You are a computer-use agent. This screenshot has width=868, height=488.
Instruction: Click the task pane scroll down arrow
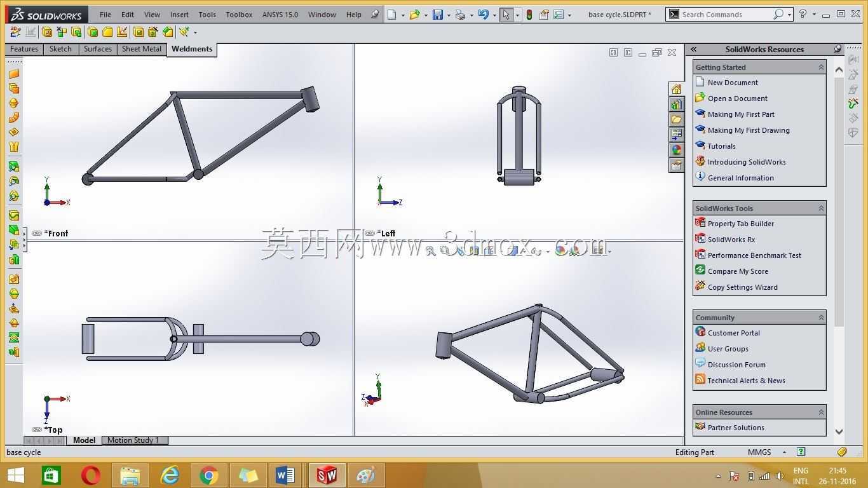click(839, 431)
